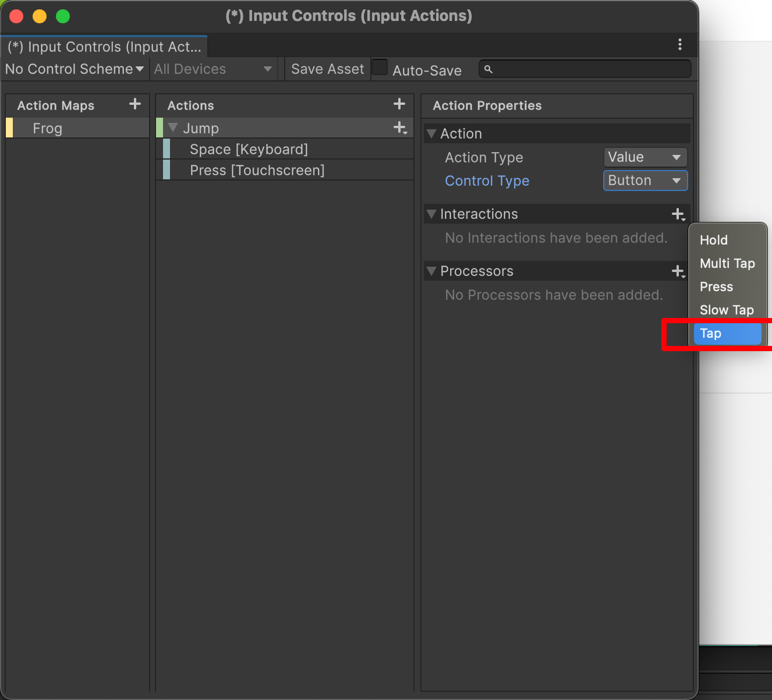
Task: Open the Action Type Value dropdown
Action: [x=645, y=157]
